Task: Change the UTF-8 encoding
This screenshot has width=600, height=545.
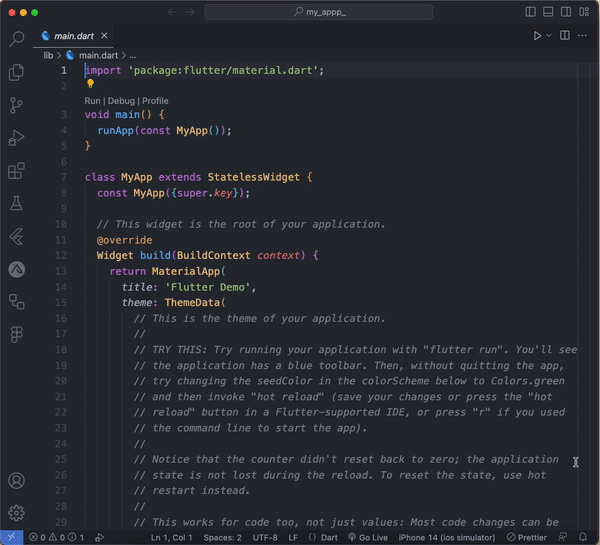Action: pyautogui.click(x=265, y=537)
